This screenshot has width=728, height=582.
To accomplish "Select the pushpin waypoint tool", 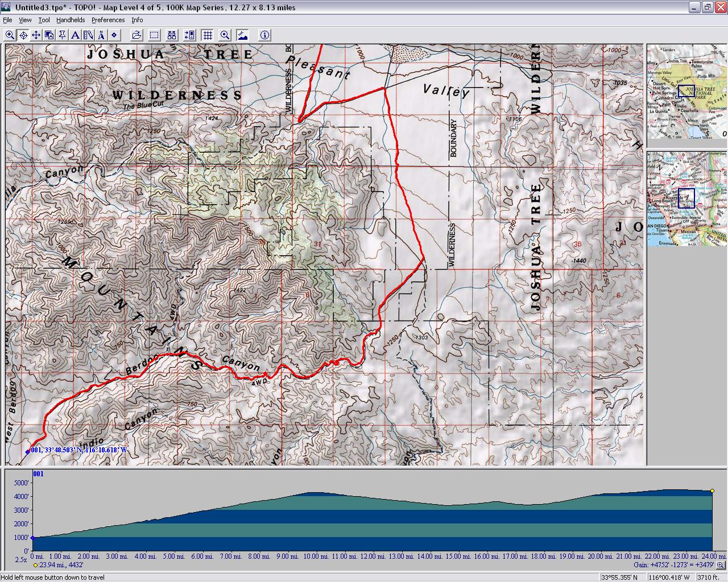I will 62,35.
